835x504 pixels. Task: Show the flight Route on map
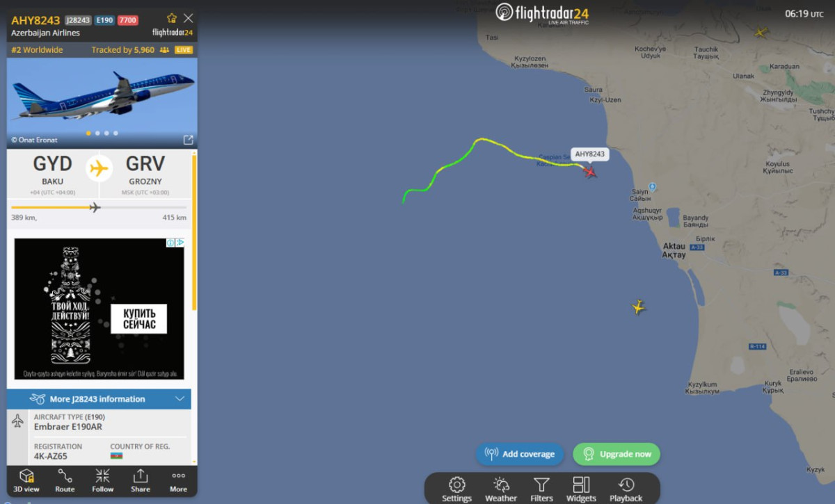point(65,480)
